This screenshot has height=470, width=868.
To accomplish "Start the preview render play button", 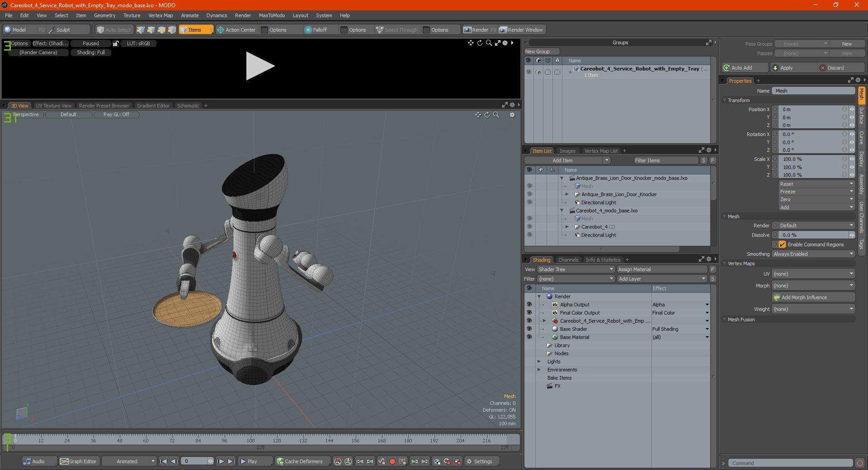I will point(260,66).
